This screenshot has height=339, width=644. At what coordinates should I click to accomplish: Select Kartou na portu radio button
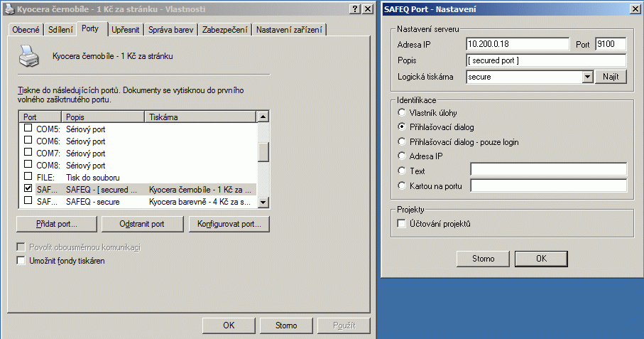[x=402, y=185]
